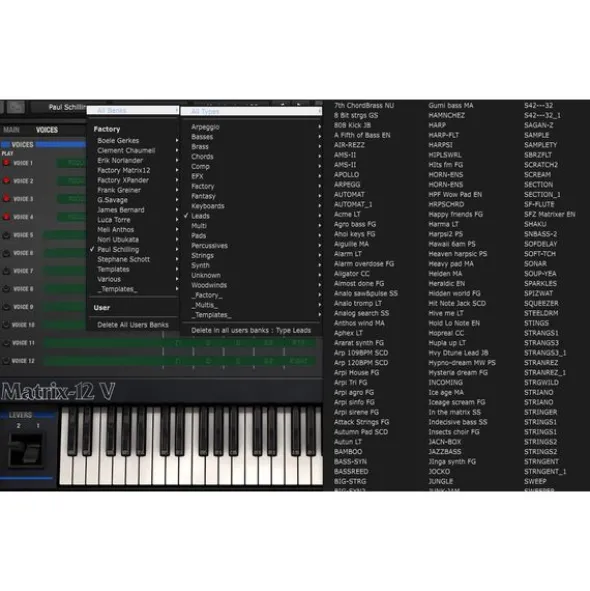Select the Pads type
Image resolution: width=590 pixels, height=591 pixels.
(x=251, y=236)
